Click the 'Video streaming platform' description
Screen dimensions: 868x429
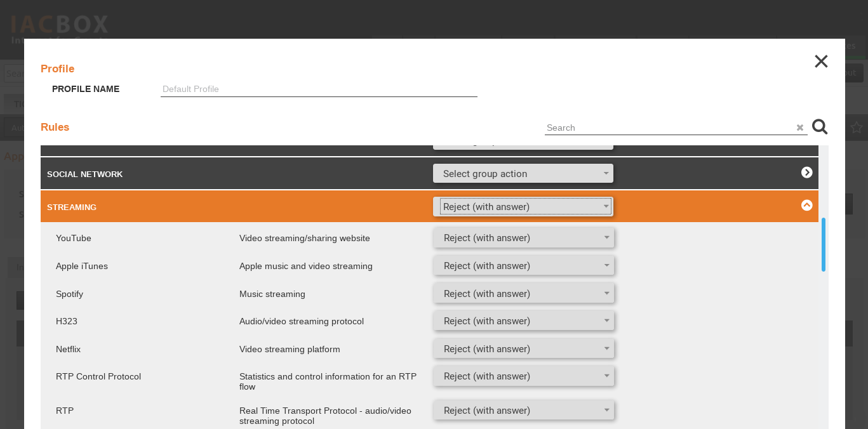pyautogui.click(x=290, y=349)
